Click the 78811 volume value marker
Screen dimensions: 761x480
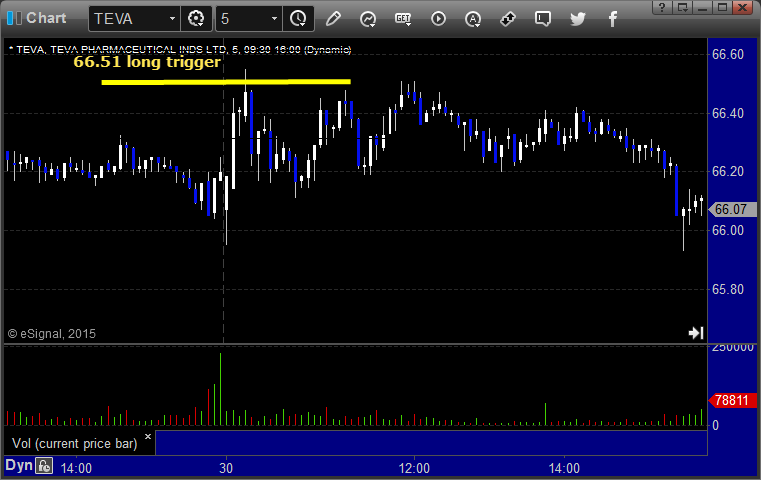point(732,400)
